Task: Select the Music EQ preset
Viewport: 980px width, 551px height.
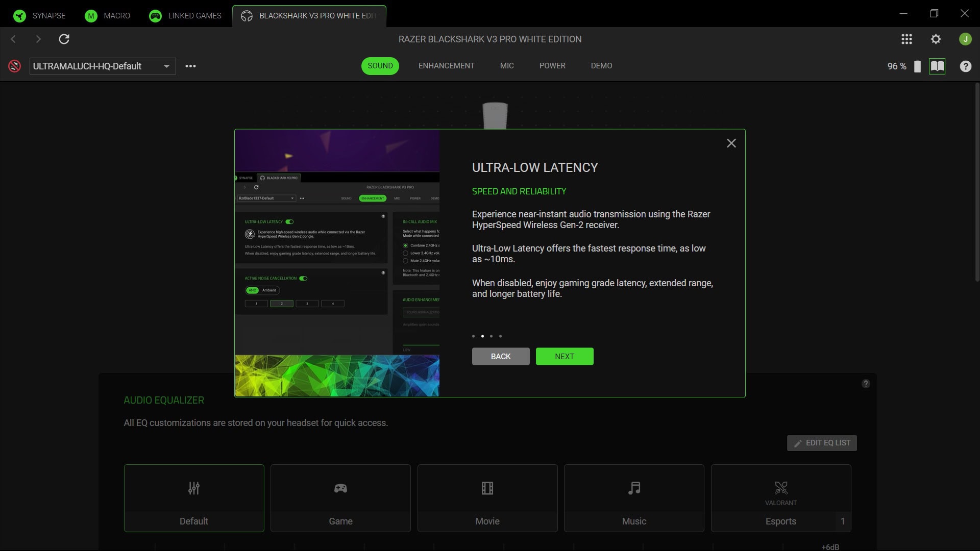Action: pos(634,498)
